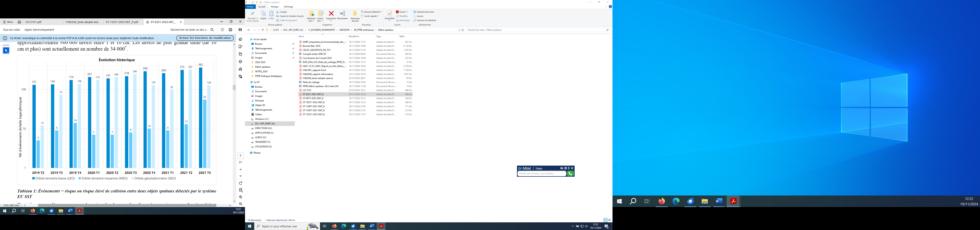The height and width of the screenshot is (230, 980).
Task: Click Activer les fonctions de modification
Action: point(205,38)
